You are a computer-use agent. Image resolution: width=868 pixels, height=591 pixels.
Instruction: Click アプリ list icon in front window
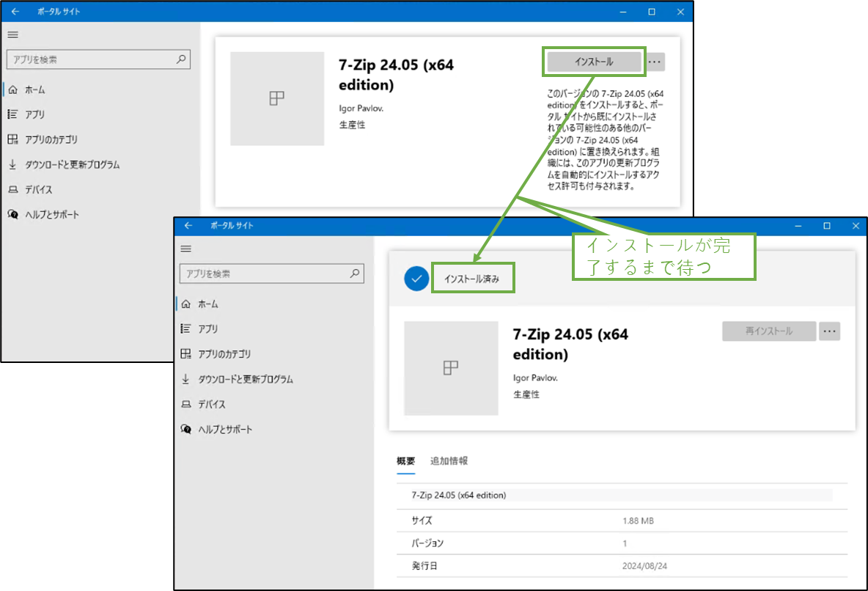(x=186, y=328)
